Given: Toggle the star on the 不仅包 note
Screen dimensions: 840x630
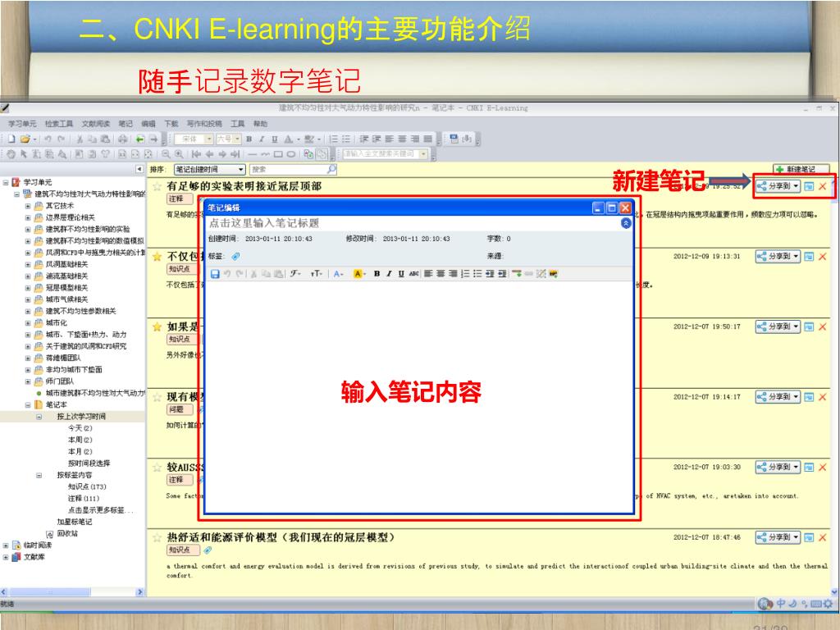Looking at the screenshot, I should click(157, 257).
